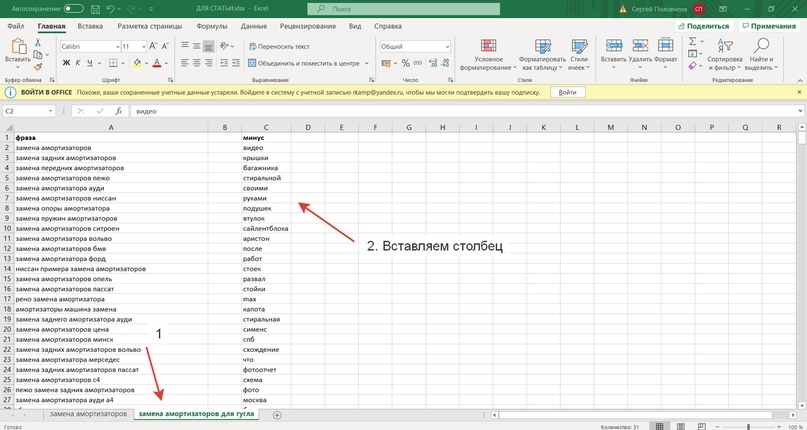
Task: Select the замена амортизаторов sheet tab
Action: [89, 414]
